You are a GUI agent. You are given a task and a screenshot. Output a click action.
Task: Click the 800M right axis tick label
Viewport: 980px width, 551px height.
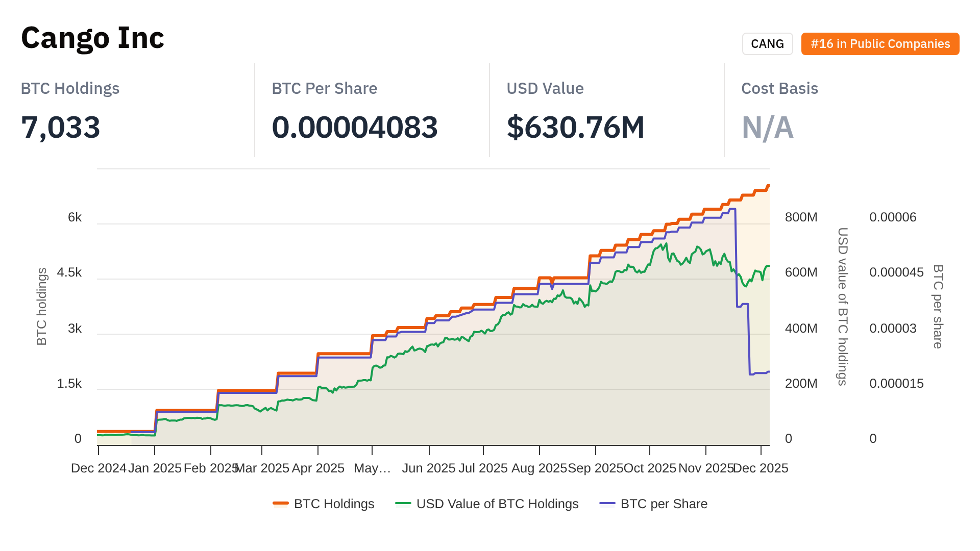click(x=801, y=217)
